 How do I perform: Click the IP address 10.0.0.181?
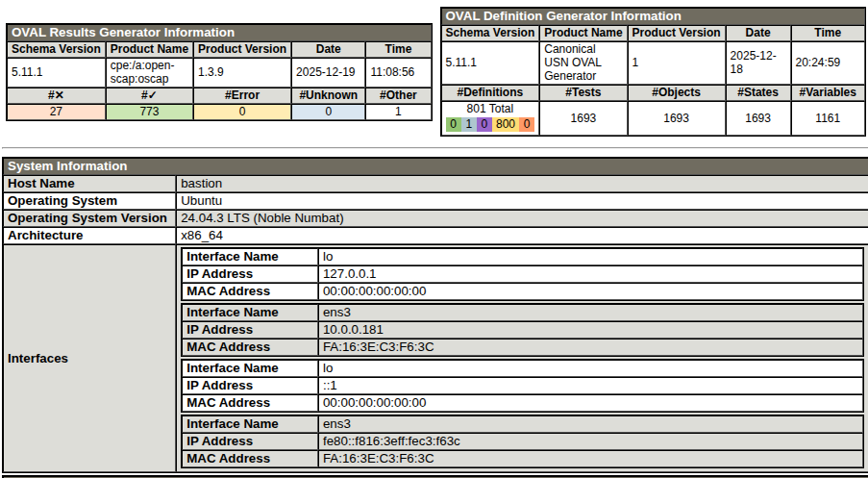pyautogui.click(x=355, y=330)
